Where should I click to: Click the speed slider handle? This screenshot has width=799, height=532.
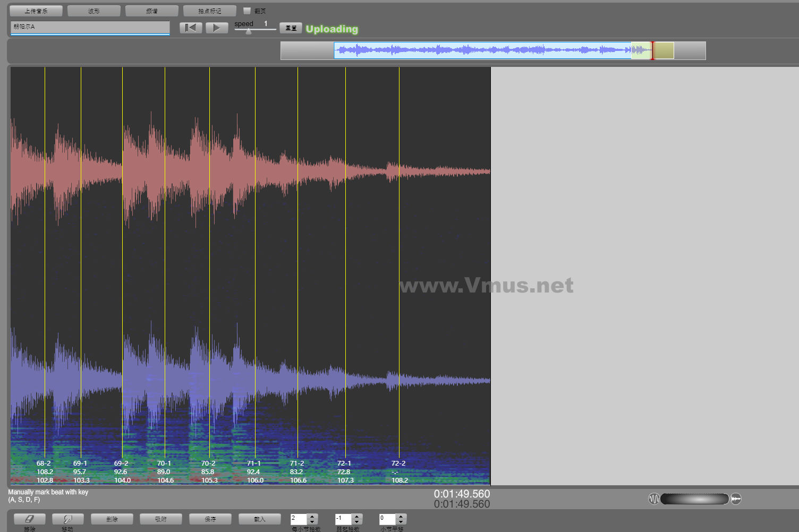(x=248, y=31)
